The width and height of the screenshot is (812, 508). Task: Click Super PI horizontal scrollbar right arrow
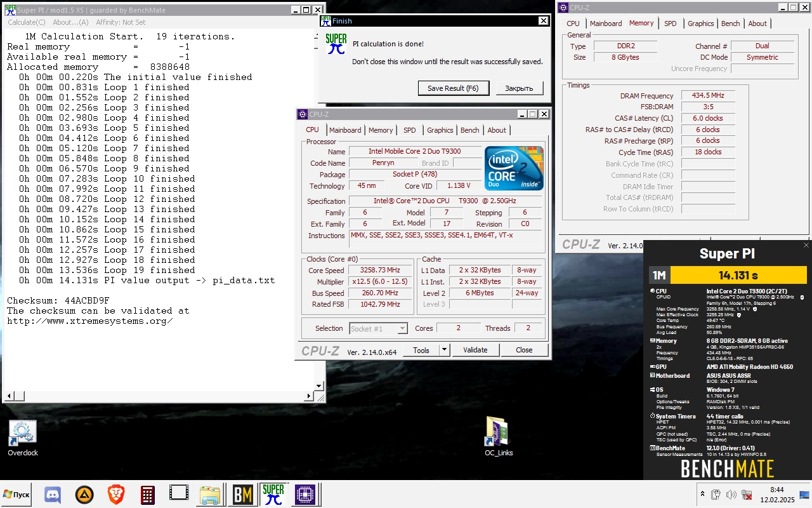pos(310,396)
